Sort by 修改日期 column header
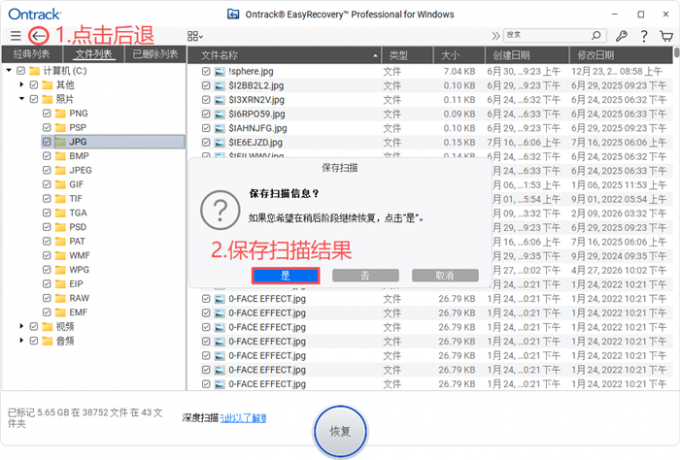 [x=621, y=55]
